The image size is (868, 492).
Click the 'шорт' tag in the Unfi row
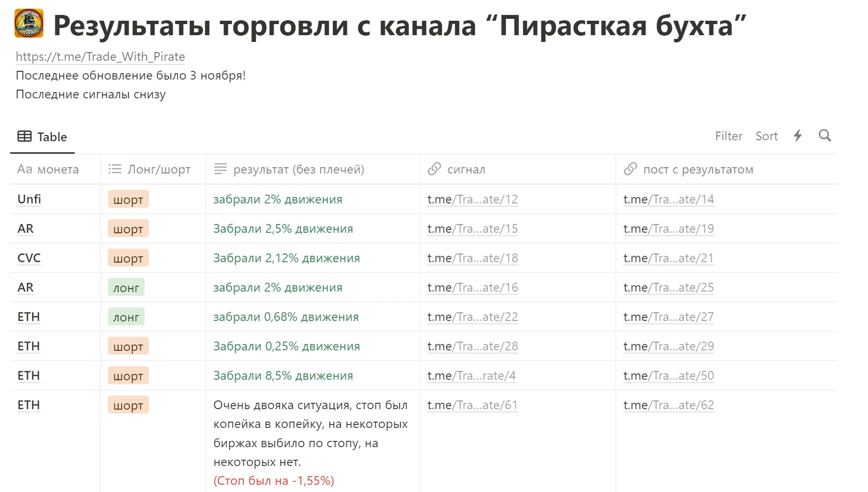tap(128, 199)
